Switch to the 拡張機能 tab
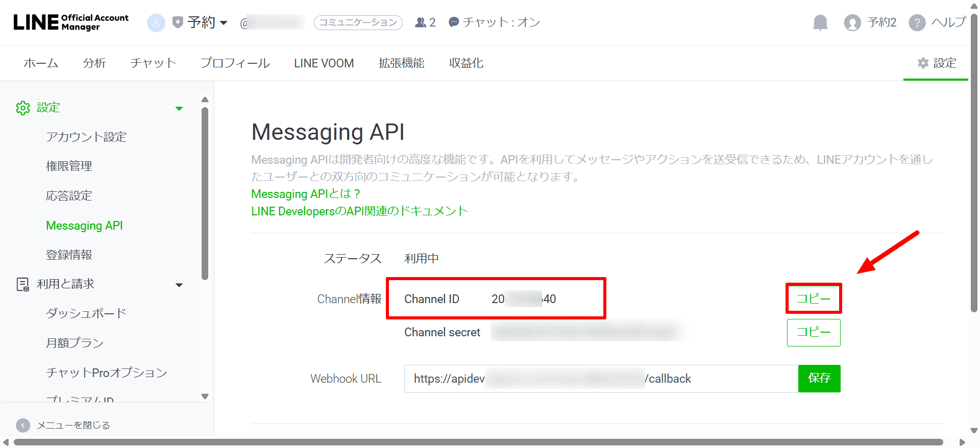 (402, 63)
